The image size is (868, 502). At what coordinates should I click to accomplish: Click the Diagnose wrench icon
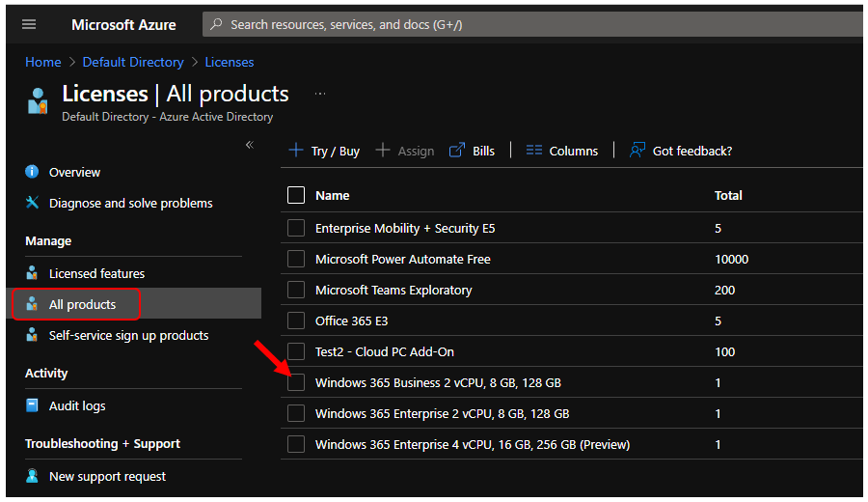(x=32, y=203)
